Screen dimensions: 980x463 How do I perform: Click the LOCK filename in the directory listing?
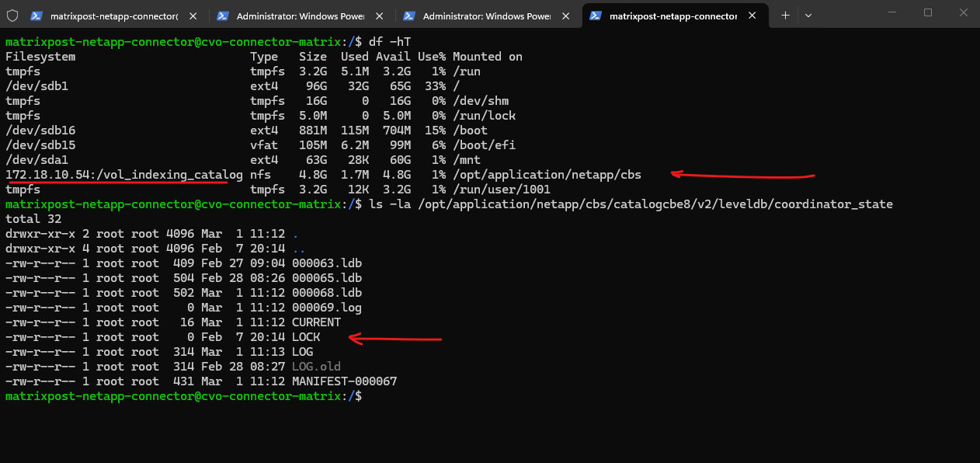(x=306, y=337)
